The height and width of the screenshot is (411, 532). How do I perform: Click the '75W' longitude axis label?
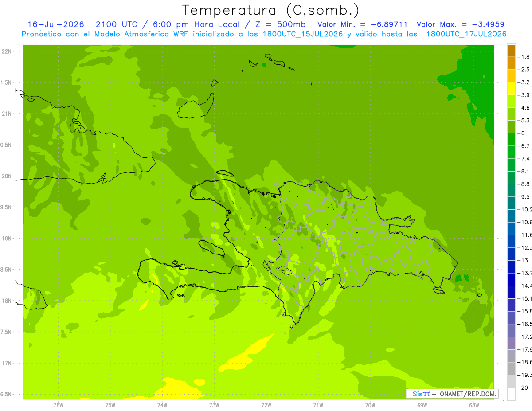(x=110, y=405)
